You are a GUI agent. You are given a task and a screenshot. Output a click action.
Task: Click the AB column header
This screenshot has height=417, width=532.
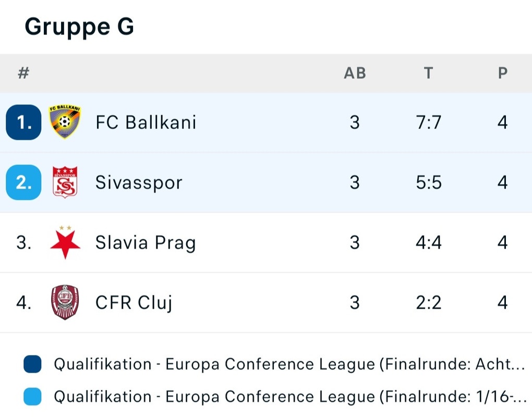(355, 73)
